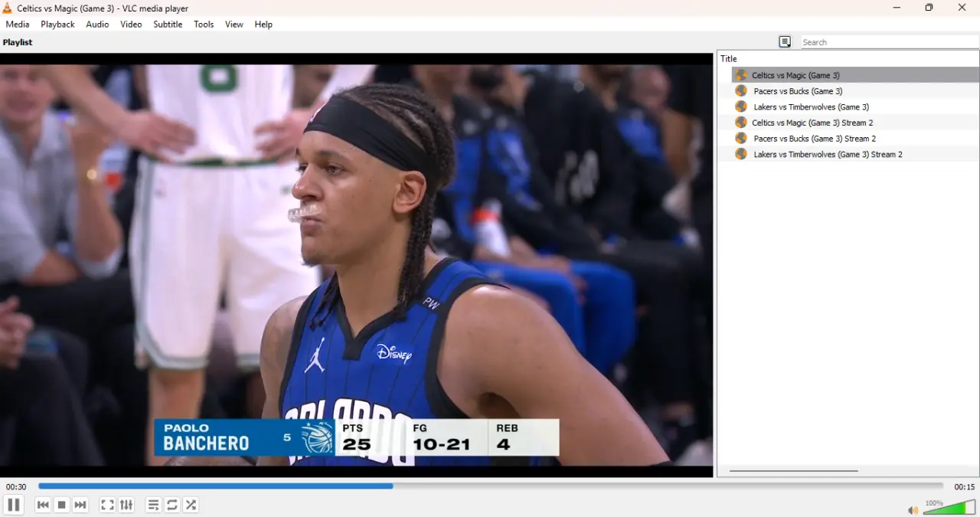Click icon beside Pacers vs Bucks (Game 3)
This screenshot has width=980, height=517.
(741, 91)
